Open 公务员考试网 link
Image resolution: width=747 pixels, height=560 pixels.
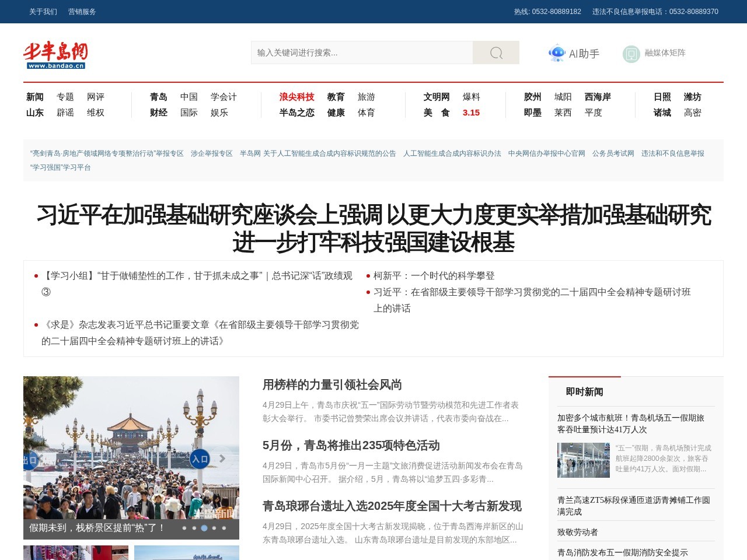coord(613,153)
